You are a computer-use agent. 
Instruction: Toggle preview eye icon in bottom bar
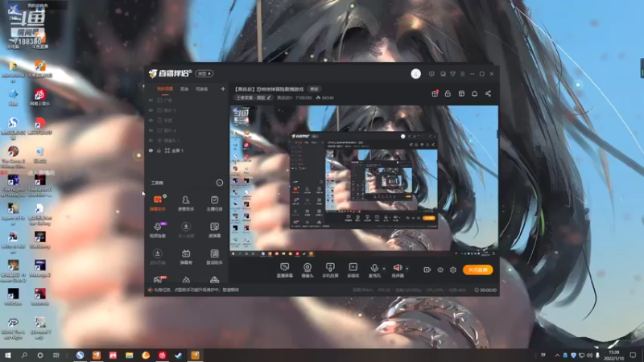tap(440, 269)
